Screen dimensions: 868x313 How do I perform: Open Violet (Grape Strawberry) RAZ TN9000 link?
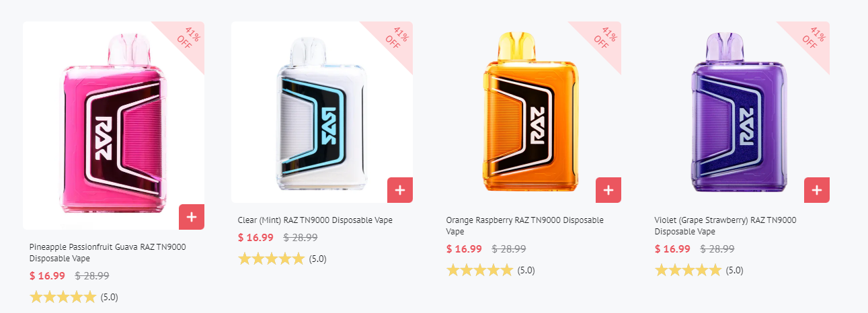click(x=725, y=226)
